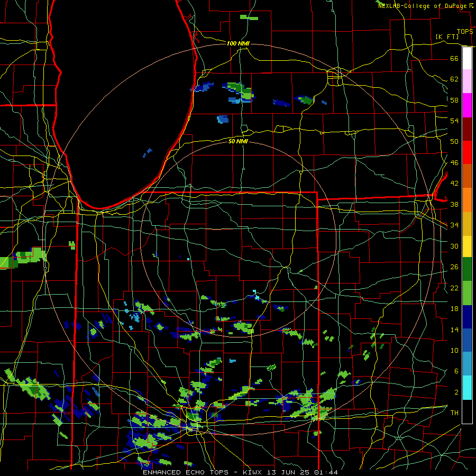476x476 pixels.
Task: Click the 13 JUN 25 date in caption
Action: pyautogui.click(x=288, y=472)
